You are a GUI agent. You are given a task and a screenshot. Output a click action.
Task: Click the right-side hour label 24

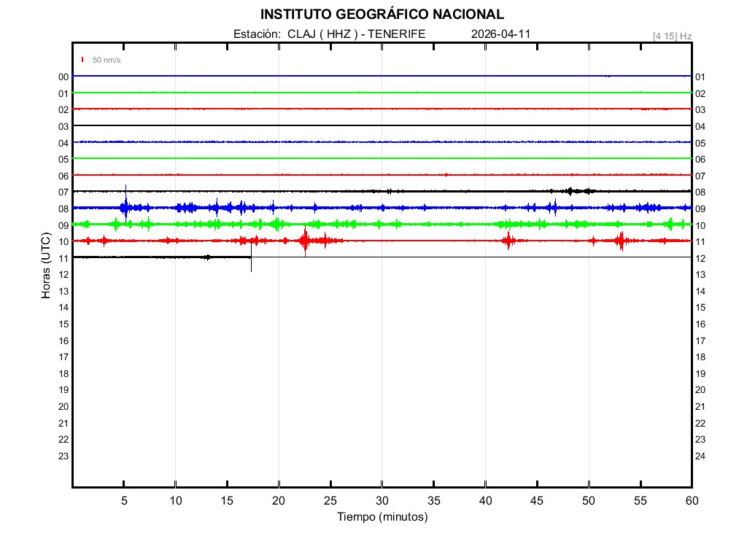pos(700,456)
